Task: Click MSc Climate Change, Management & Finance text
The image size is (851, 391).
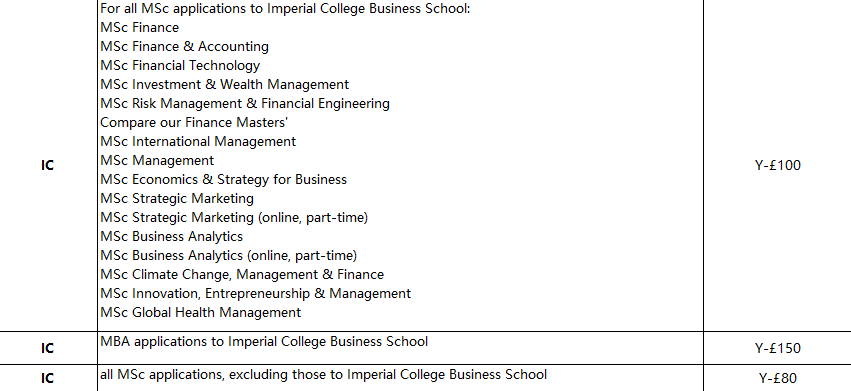Action: click(242, 274)
